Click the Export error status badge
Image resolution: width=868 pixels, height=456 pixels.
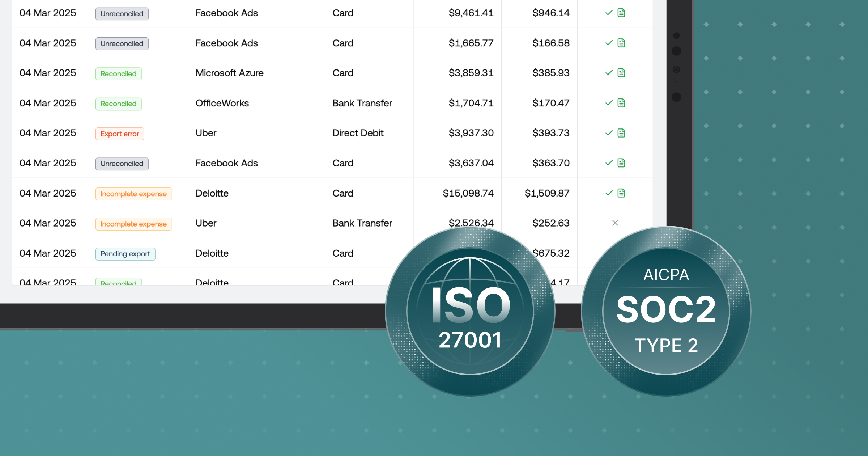(120, 134)
